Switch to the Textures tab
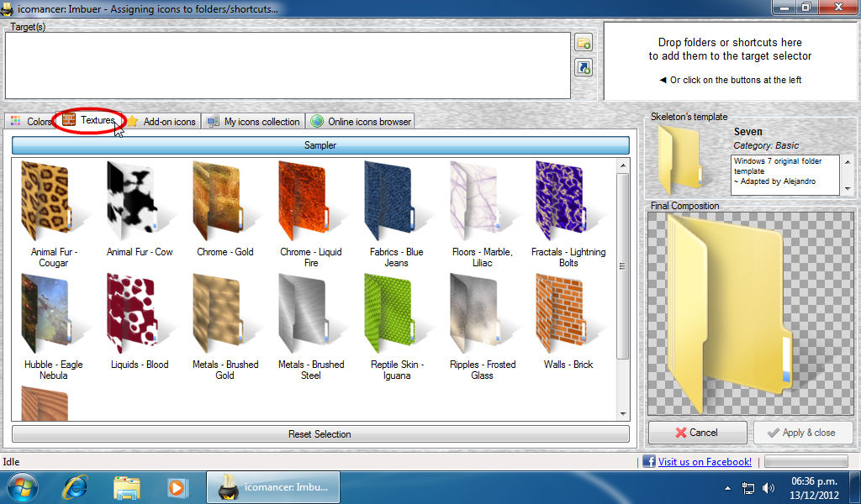 [x=89, y=119]
